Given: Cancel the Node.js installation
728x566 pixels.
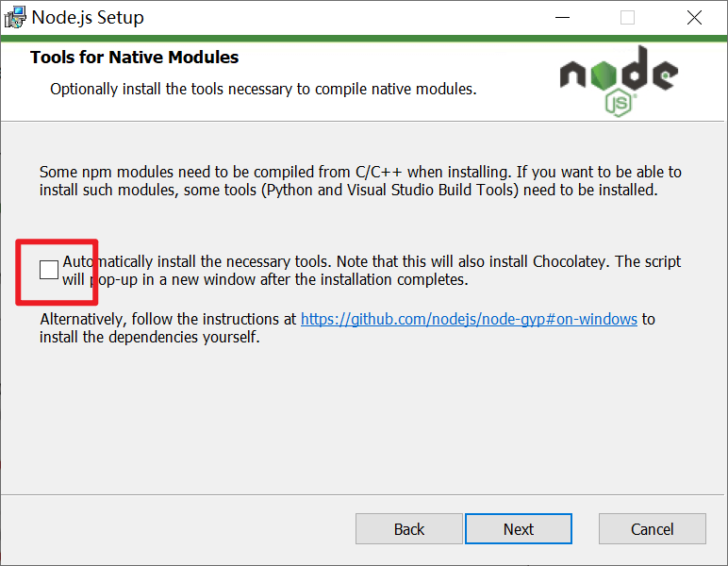Looking at the screenshot, I should pos(652,529).
